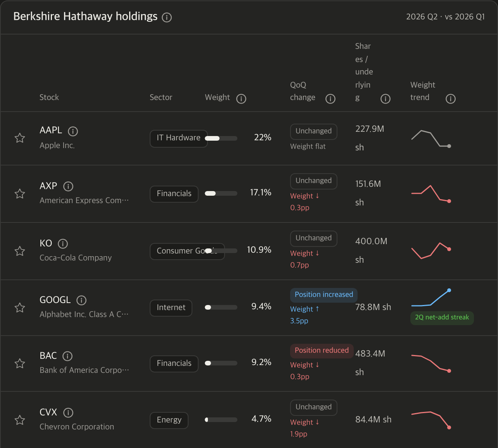The width and height of the screenshot is (498, 448).
Task: Open the American Express company name
Action: pos(84,200)
